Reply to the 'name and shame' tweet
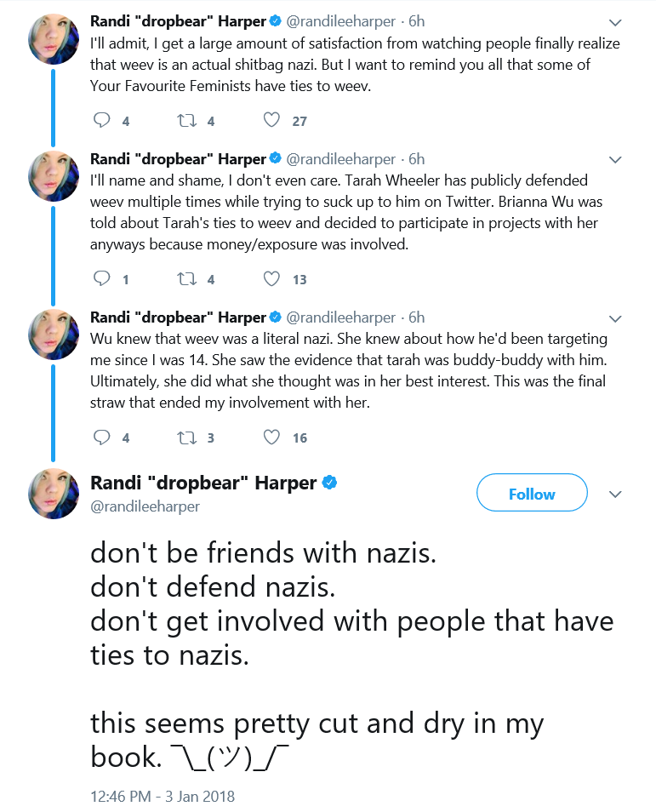 (101, 278)
